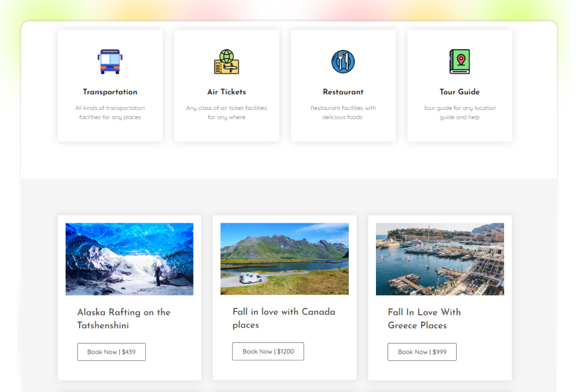The image size is (578, 392).
Task: Click the Restaurant card description text
Action: pyautogui.click(x=343, y=113)
